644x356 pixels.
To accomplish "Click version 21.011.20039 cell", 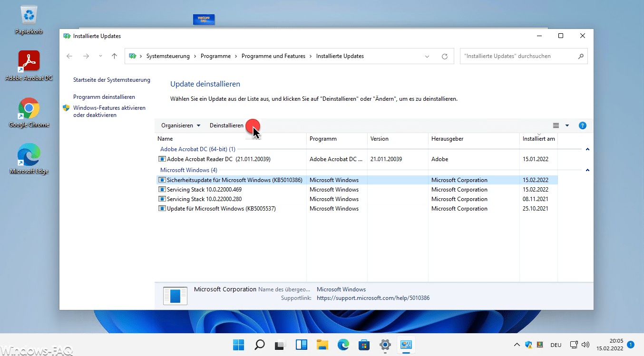I will [386, 159].
